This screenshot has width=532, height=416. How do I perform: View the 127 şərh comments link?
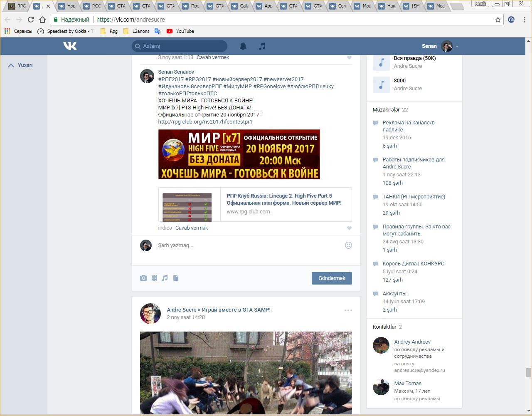pos(393,280)
